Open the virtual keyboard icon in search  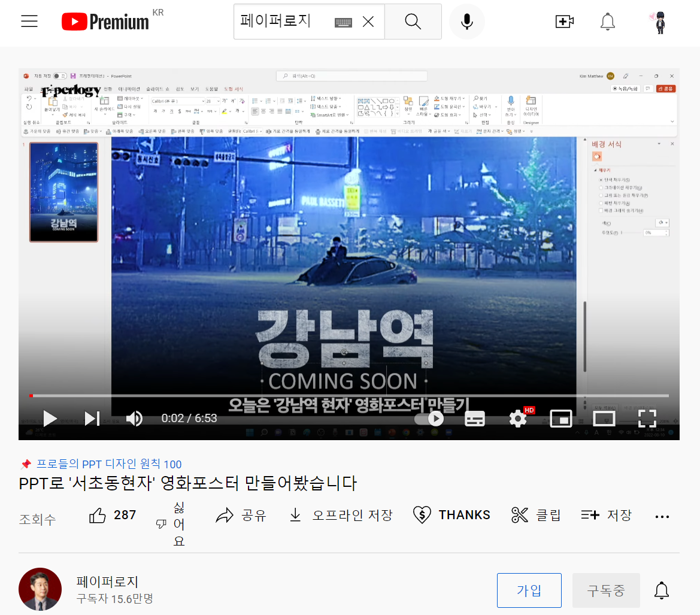343,22
